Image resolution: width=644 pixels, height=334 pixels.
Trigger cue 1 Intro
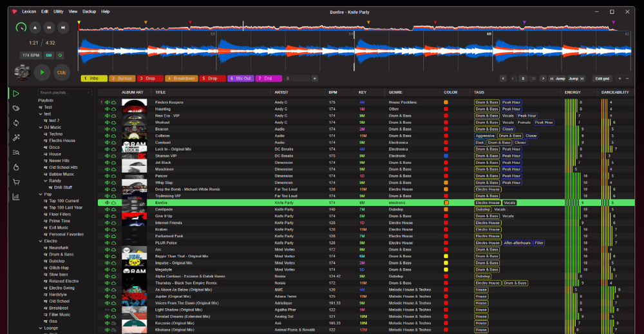pyautogui.click(x=94, y=79)
